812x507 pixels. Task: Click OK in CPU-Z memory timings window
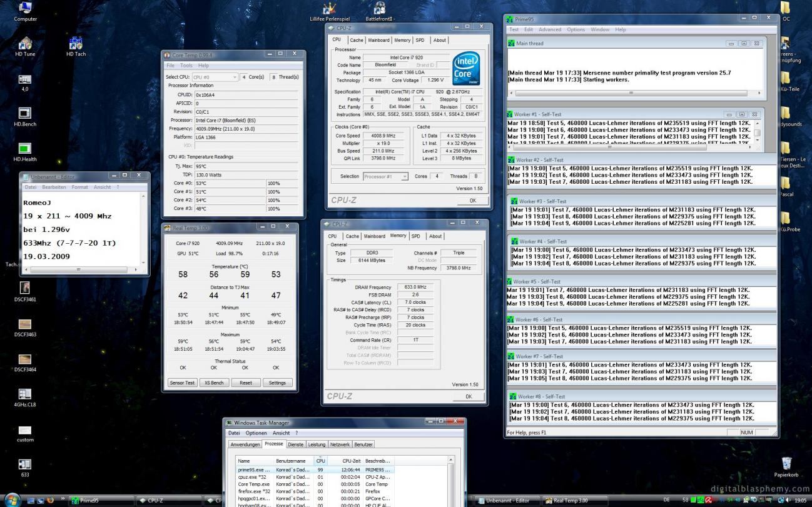click(x=469, y=396)
